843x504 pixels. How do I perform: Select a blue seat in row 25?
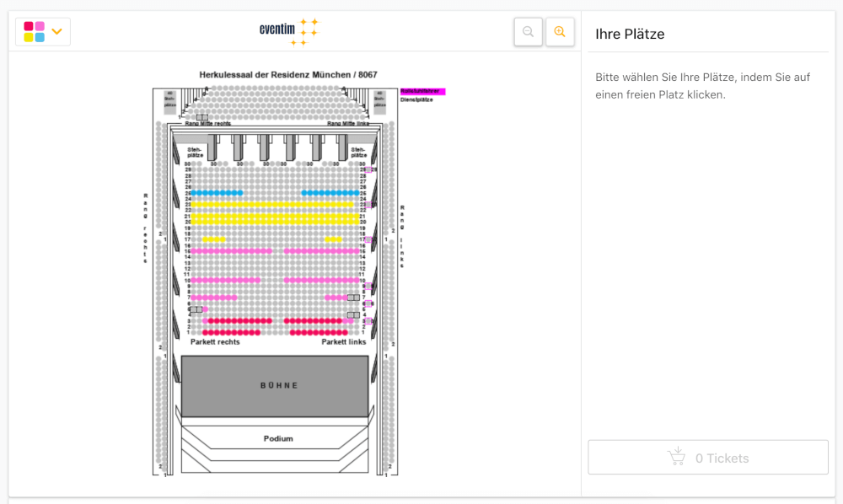tap(217, 193)
